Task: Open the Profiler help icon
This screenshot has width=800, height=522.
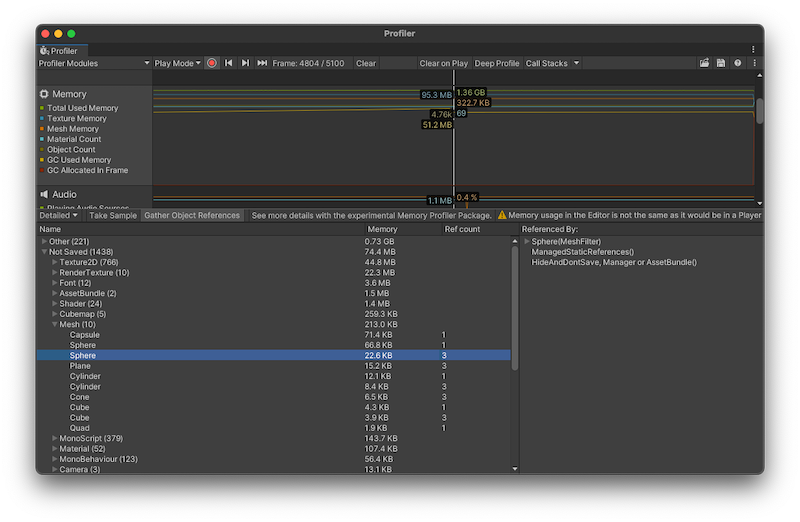Action: [738, 63]
